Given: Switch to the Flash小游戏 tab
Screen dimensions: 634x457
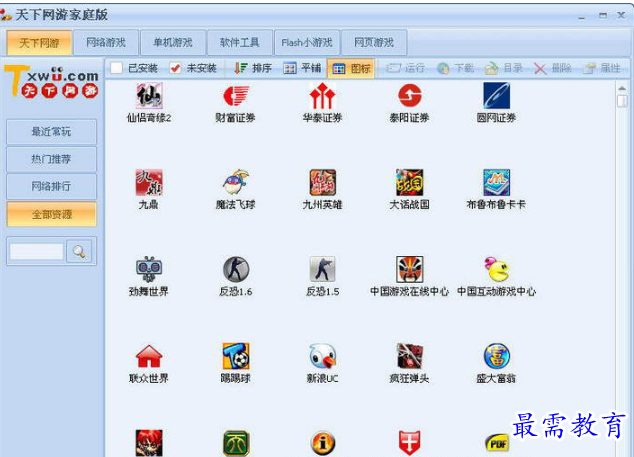Looking at the screenshot, I should (307, 42).
